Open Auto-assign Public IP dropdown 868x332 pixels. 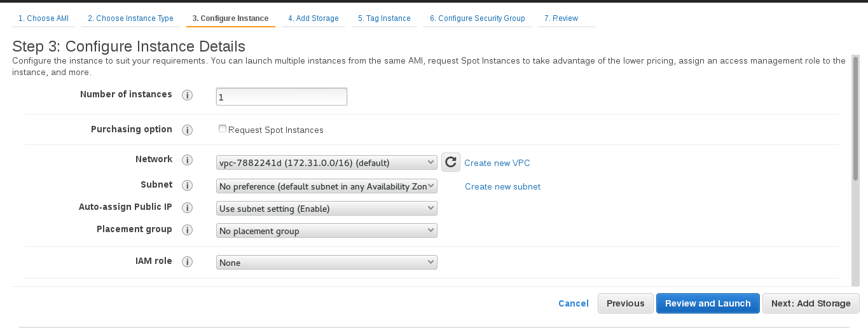coord(327,209)
